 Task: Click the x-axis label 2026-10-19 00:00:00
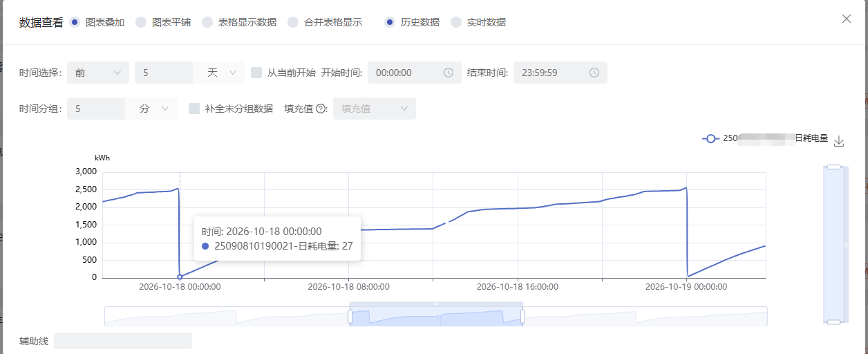686,286
